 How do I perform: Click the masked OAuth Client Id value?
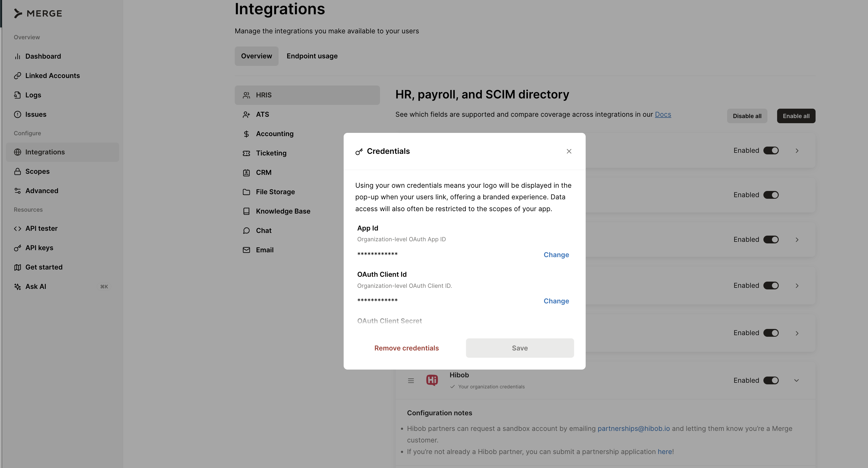(377, 300)
